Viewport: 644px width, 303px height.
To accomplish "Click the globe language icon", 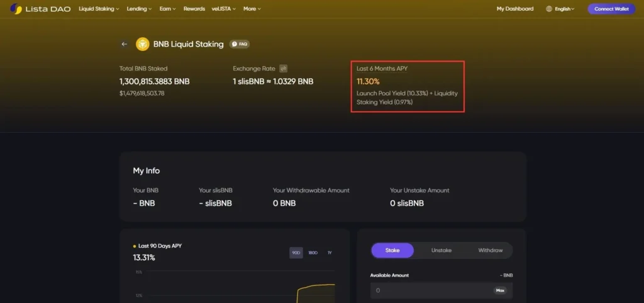I will point(549,9).
